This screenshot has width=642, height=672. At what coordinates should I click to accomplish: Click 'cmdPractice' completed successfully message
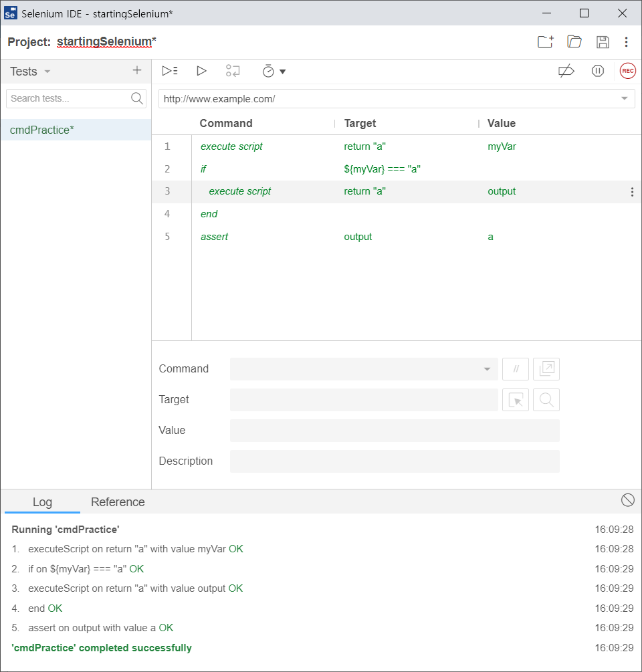pos(102,647)
